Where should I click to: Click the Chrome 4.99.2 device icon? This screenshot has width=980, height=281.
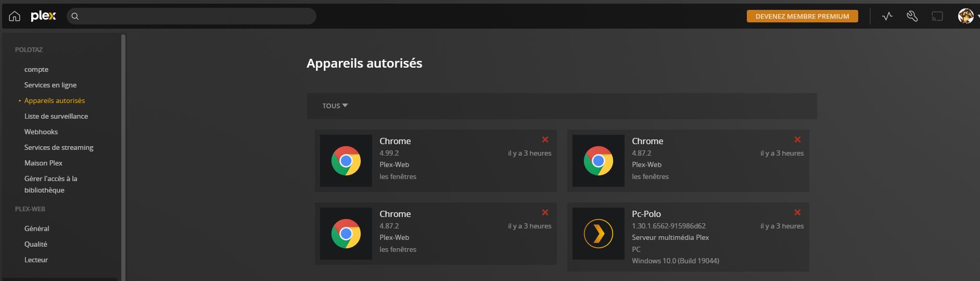click(x=346, y=161)
